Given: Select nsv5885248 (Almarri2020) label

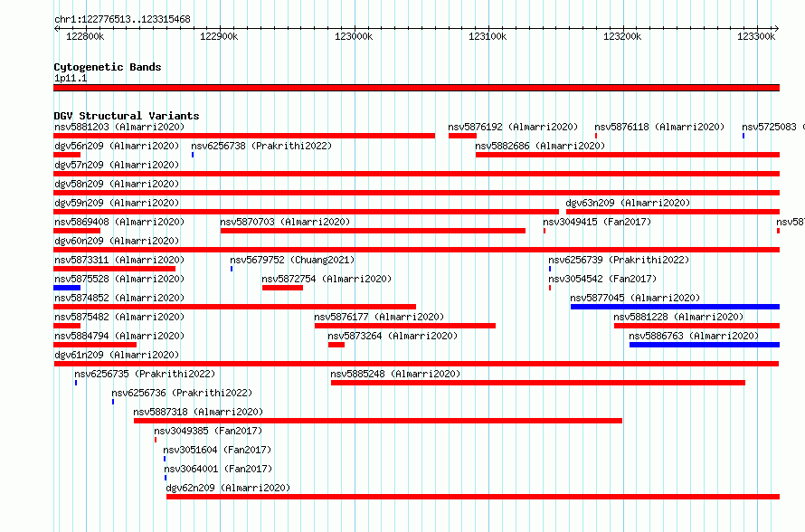Looking at the screenshot, I should pos(395,374).
